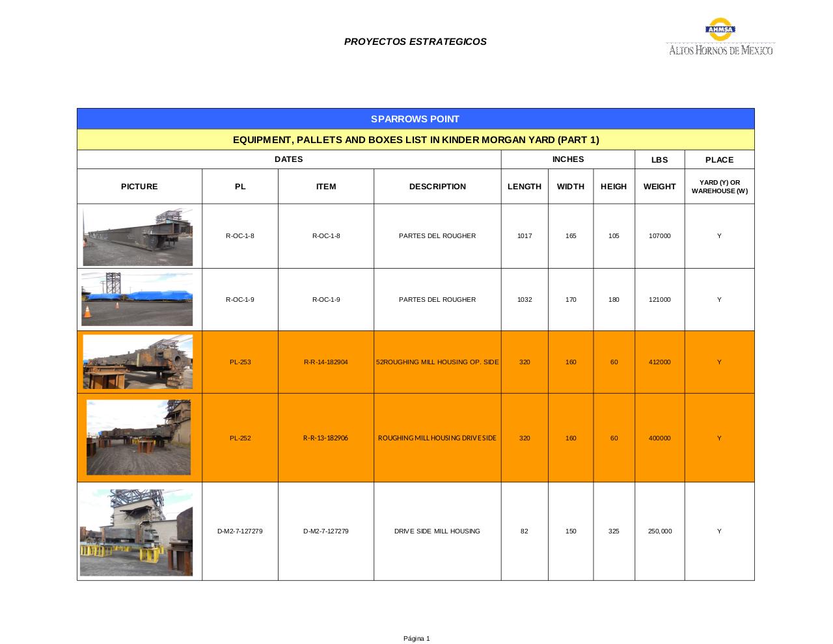Click the Y place cell for PL-252
833x644 pixels.
(x=719, y=437)
